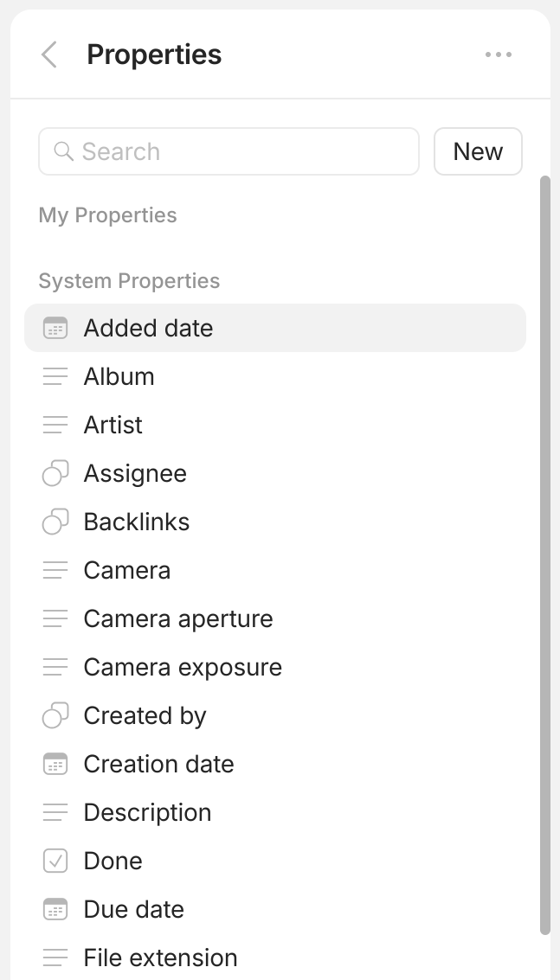Select the File extension property

pos(160,958)
